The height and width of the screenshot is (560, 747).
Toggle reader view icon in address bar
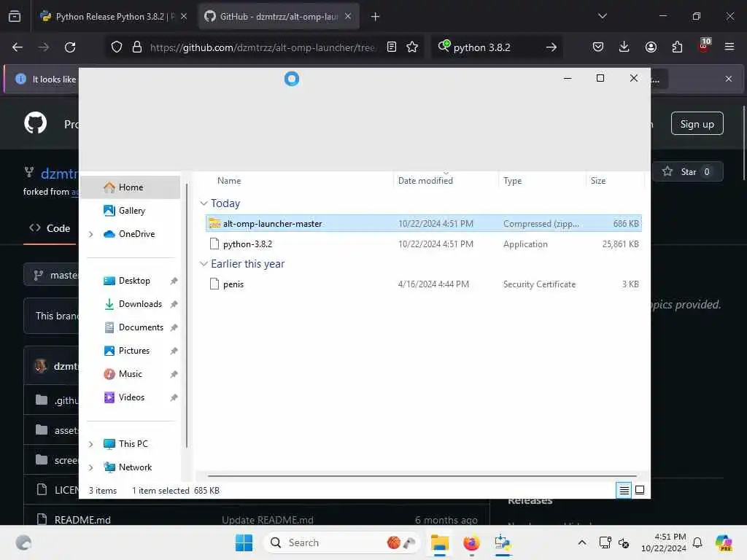click(x=392, y=47)
